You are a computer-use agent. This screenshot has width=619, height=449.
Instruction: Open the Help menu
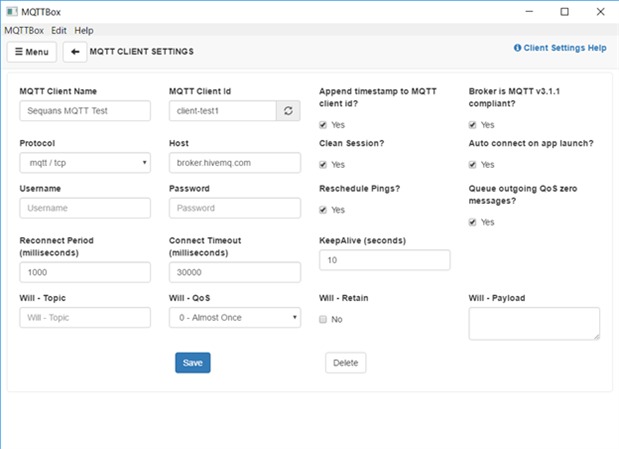click(x=84, y=31)
